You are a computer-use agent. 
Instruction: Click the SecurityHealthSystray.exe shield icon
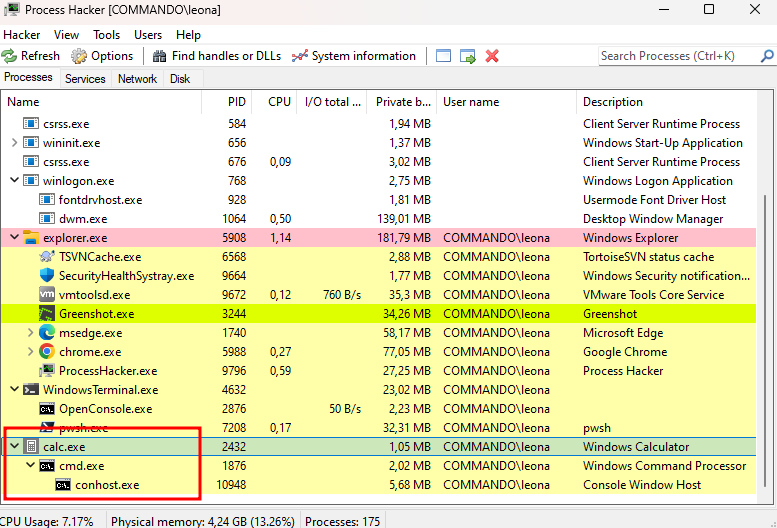pos(47,276)
